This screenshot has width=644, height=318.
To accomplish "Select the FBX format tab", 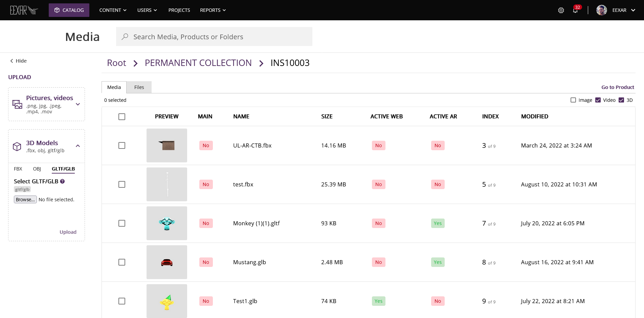I will tap(18, 169).
